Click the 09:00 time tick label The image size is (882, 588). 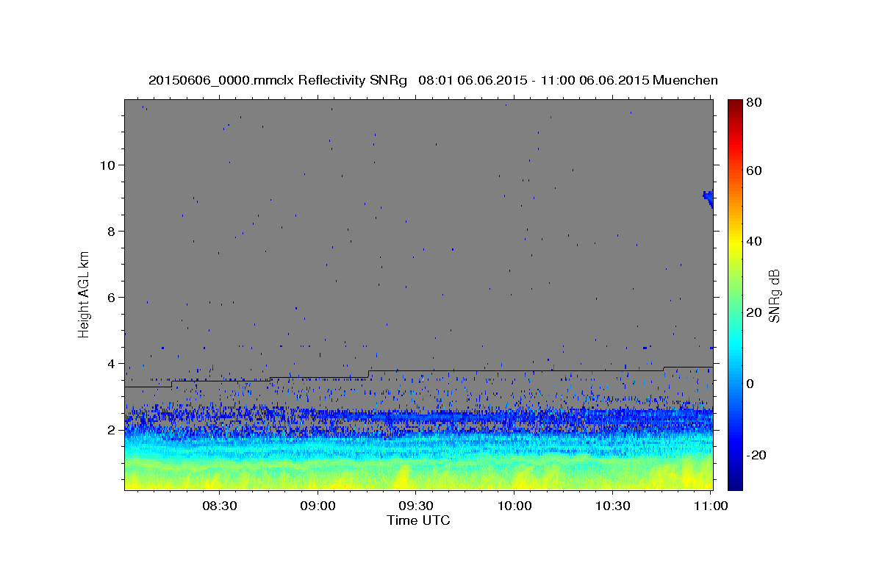click(x=318, y=506)
